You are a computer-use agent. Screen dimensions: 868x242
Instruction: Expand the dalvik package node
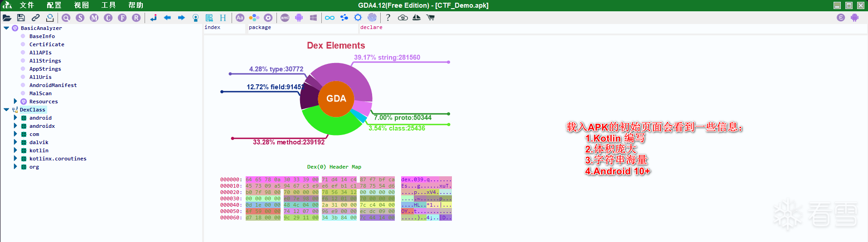[15, 142]
